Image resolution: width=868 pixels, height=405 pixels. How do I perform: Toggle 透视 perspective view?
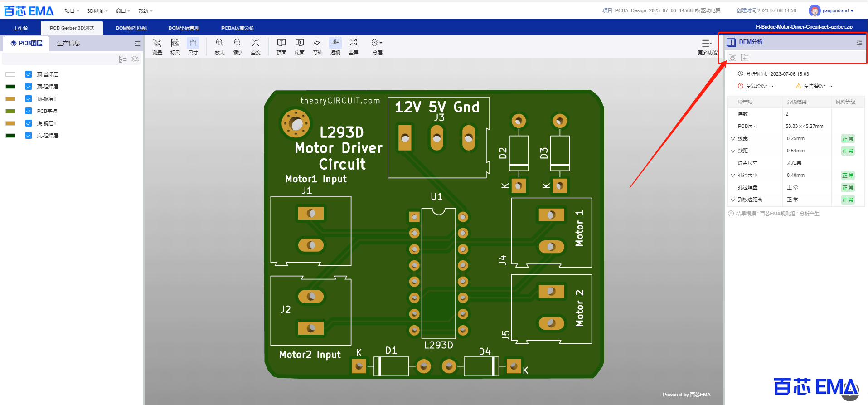[x=335, y=46]
